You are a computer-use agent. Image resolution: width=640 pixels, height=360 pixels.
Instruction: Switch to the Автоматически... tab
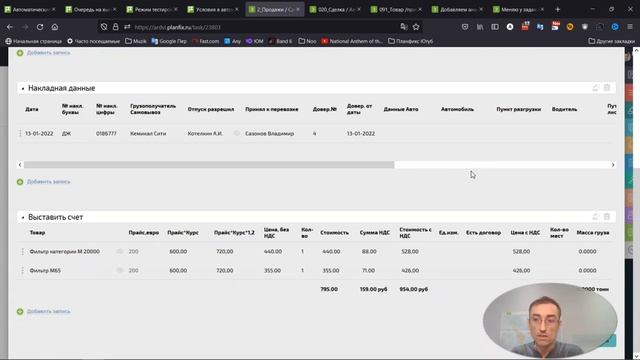pyautogui.click(x=30, y=9)
